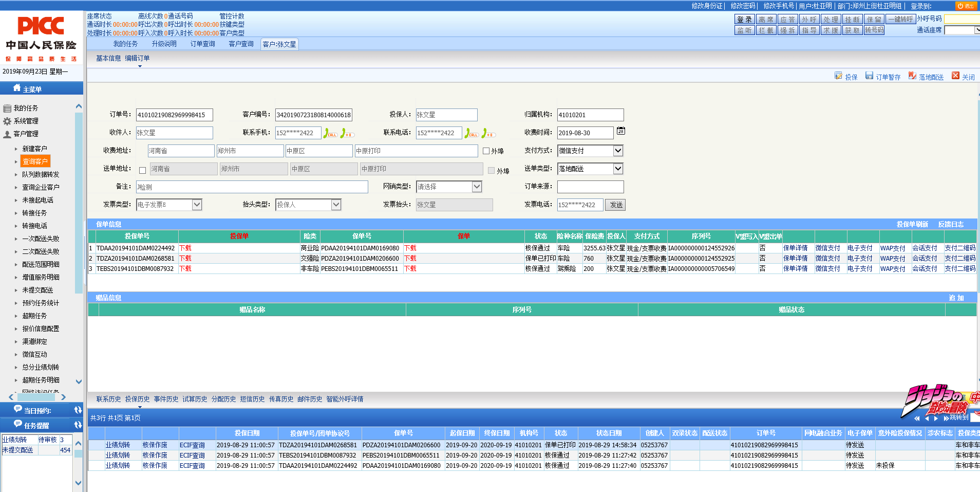Screen dimensions: 980x492
Task: Click the 订单暂存 floppy disk save icon
Action: (869, 76)
